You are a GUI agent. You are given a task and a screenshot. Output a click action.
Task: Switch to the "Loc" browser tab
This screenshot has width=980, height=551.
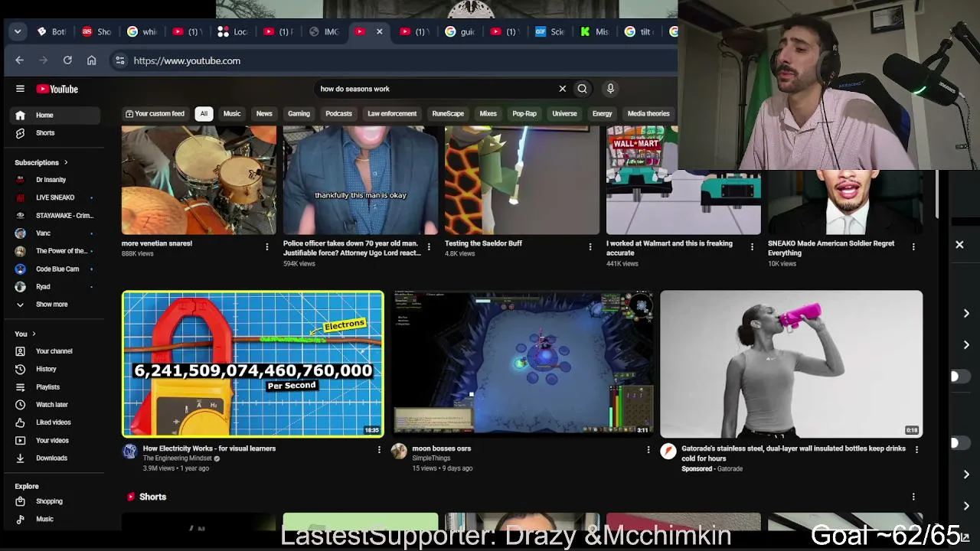point(233,31)
